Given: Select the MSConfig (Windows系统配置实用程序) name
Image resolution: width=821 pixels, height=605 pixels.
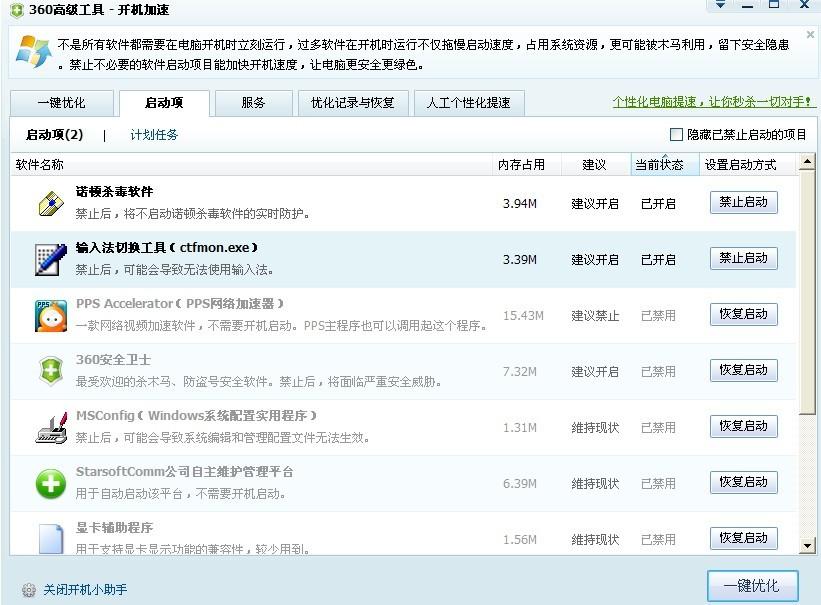Looking at the screenshot, I should pos(196,416).
